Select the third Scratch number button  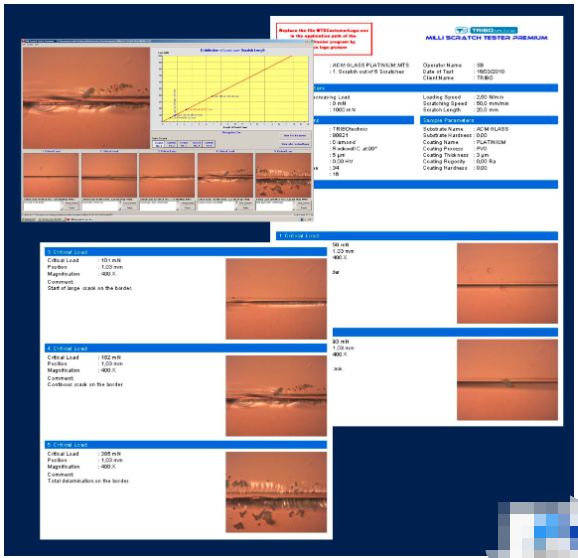click(x=184, y=144)
